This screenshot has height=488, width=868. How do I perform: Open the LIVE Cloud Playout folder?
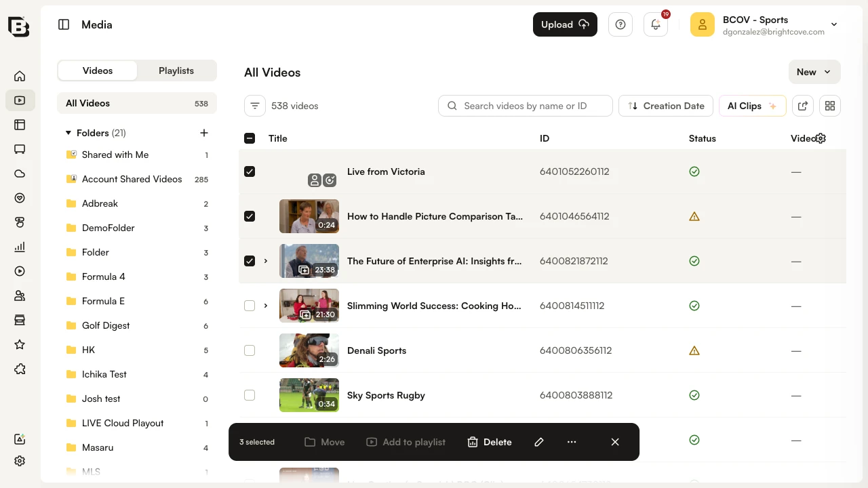tap(137, 423)
